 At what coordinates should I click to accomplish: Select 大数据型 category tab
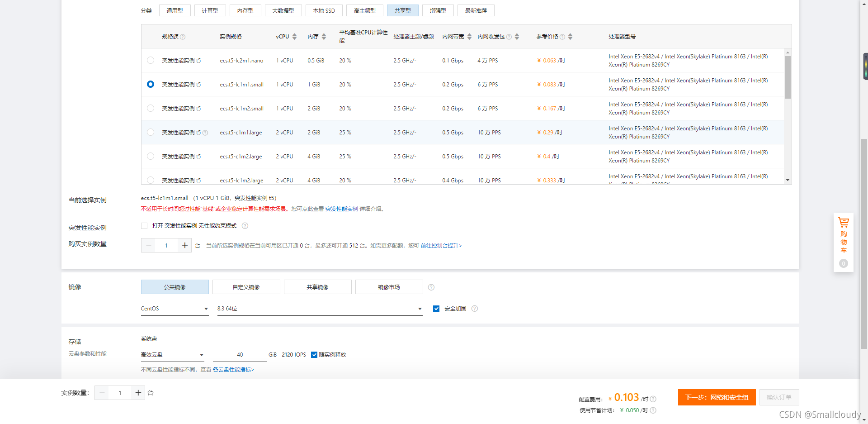click(283, 10)
